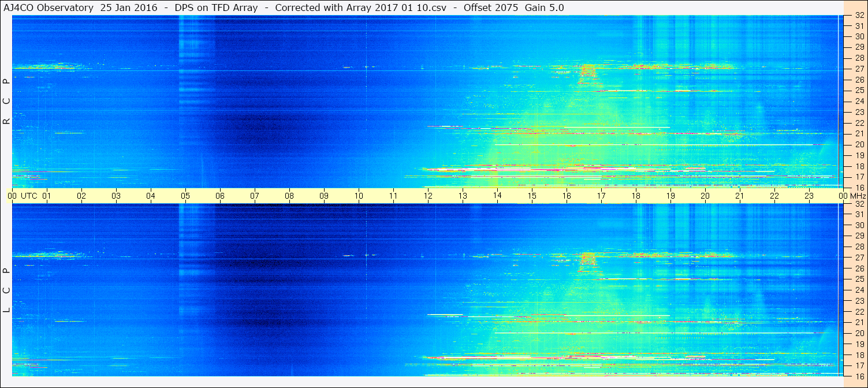Select the 04 hour mark on time axis
The height and width of the screenshot is (388, 868).
[151, 196]
